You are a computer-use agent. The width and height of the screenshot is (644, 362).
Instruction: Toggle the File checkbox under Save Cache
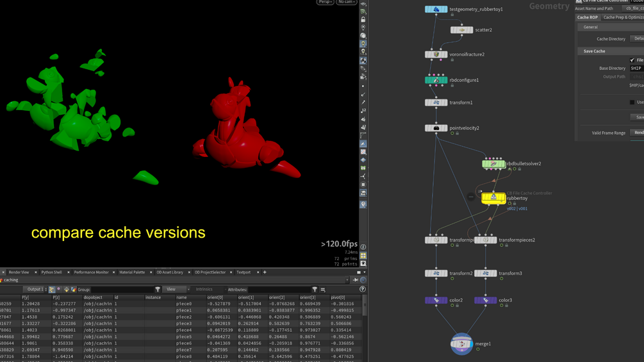click(632, 60)
